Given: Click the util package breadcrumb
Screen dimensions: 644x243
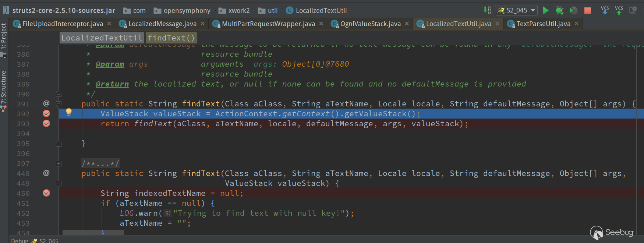Looking at the screenshot, I should coord(268,10).
